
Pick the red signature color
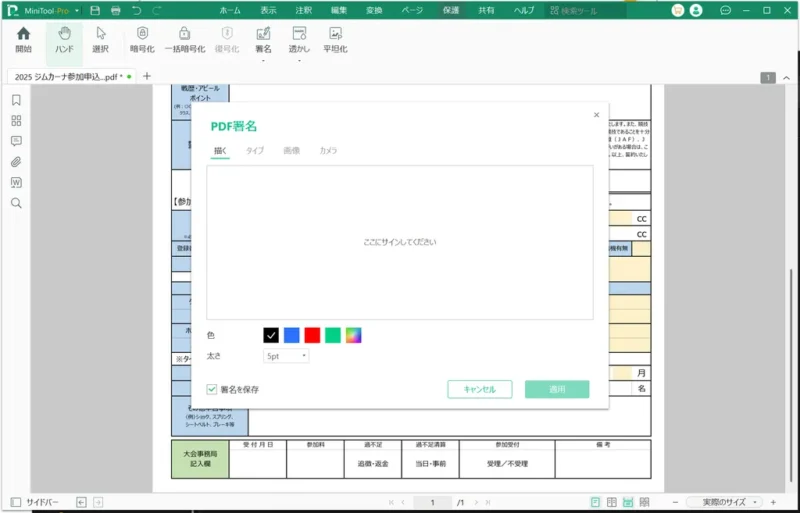pyautogui.click(x=312, y=335)
